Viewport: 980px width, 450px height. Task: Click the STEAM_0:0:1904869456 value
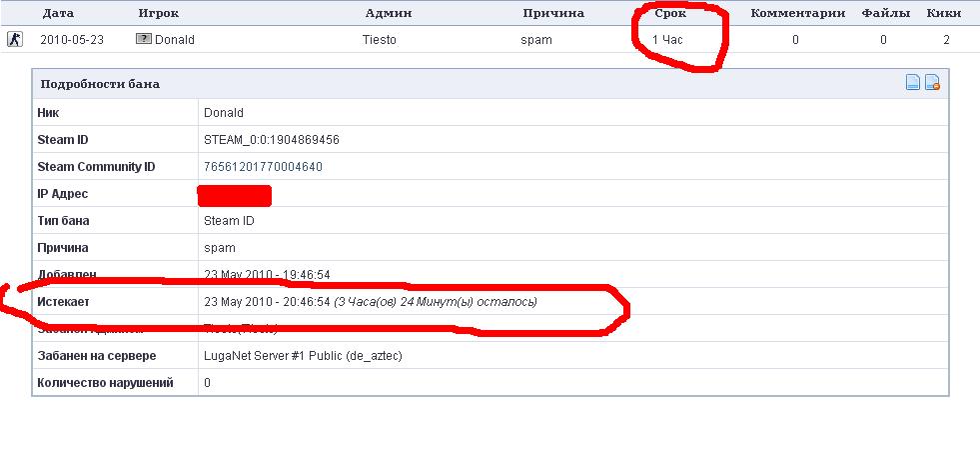[x=272, y=140]
